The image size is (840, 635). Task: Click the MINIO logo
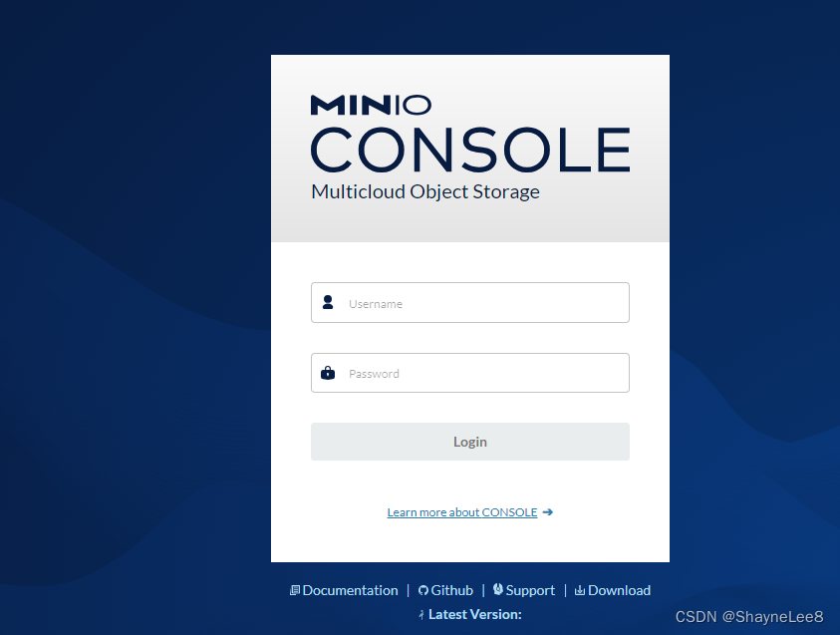coord(371,105)
